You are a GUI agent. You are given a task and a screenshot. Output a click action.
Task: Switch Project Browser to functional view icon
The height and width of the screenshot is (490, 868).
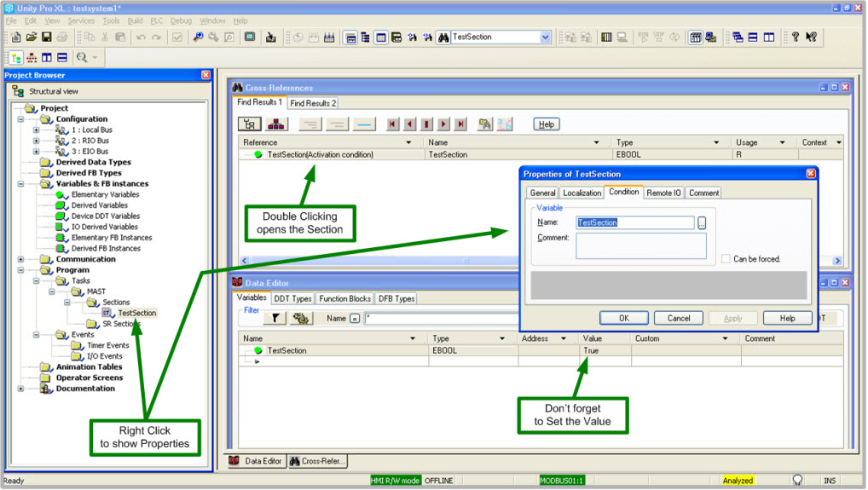pyautogui.click(x=32, y=57)
